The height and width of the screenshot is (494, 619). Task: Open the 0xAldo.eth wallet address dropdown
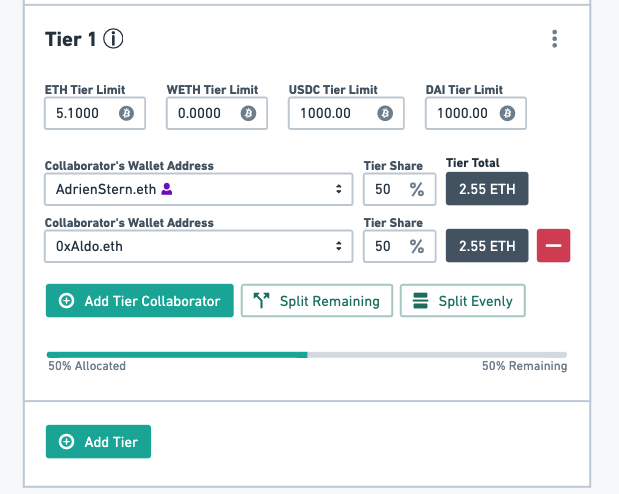tap(199, 246)
